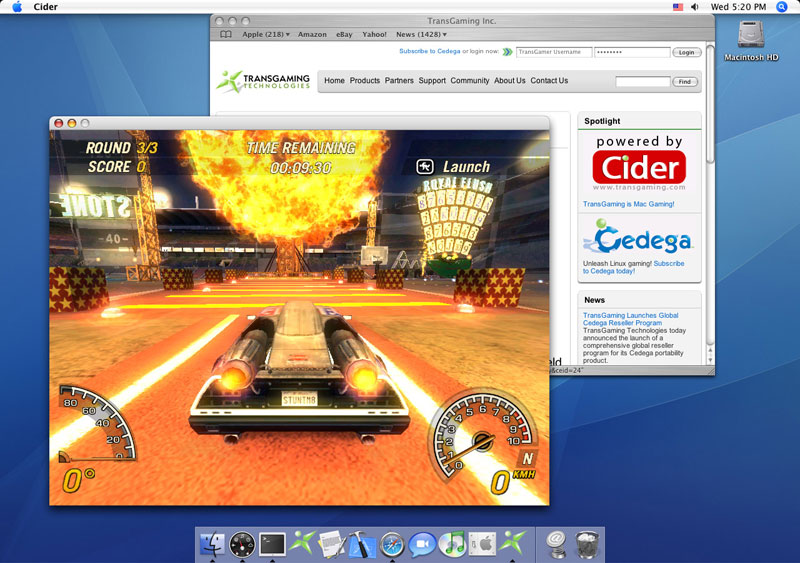Open the Products nav item
The image size is (800, 563).
pyautogui.click(x=365, y=81)
